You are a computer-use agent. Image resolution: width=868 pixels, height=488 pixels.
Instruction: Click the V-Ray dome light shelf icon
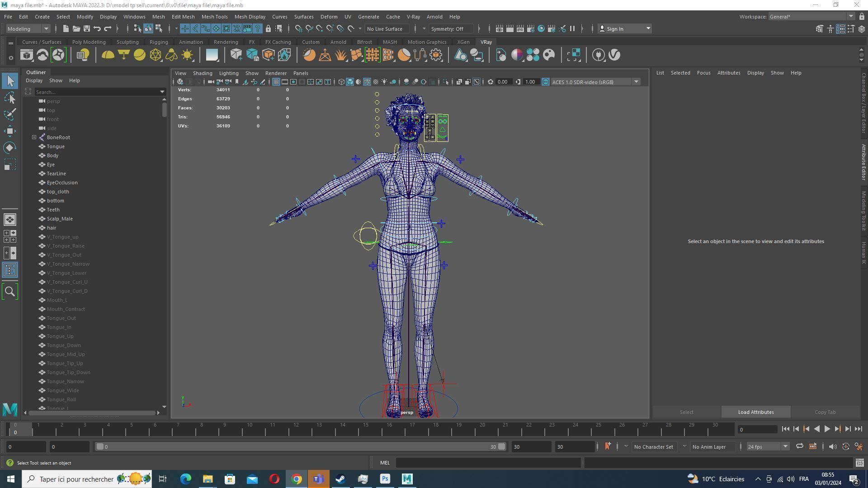[108, 55]
